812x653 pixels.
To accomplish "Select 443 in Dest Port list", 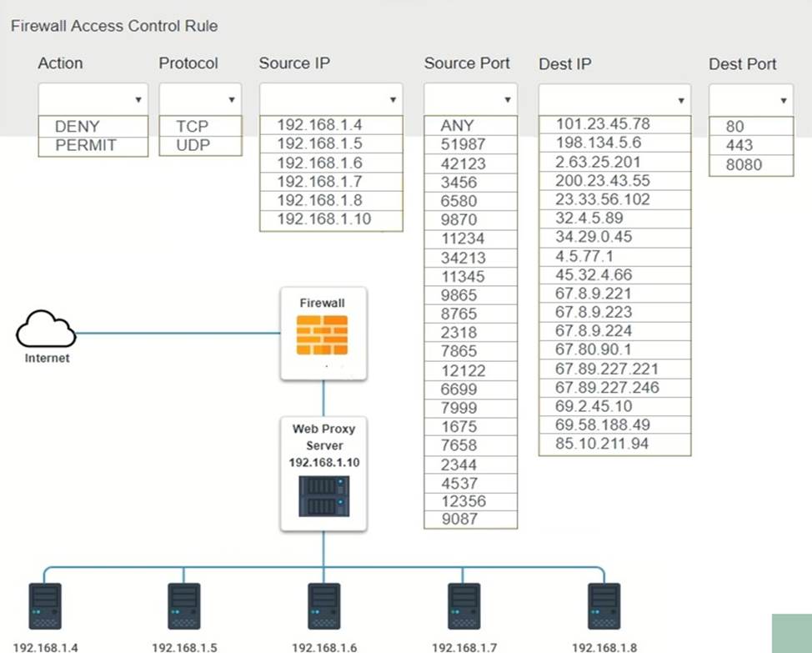I will pos(739,145).
